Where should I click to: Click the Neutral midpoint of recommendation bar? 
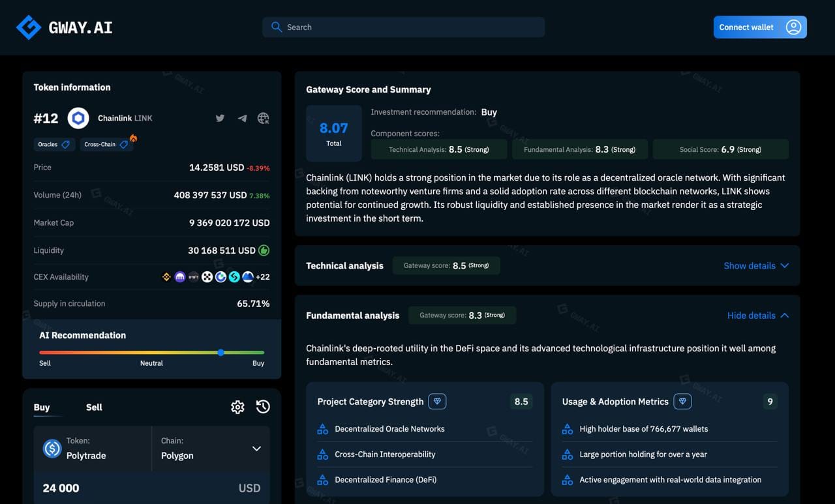151,363
